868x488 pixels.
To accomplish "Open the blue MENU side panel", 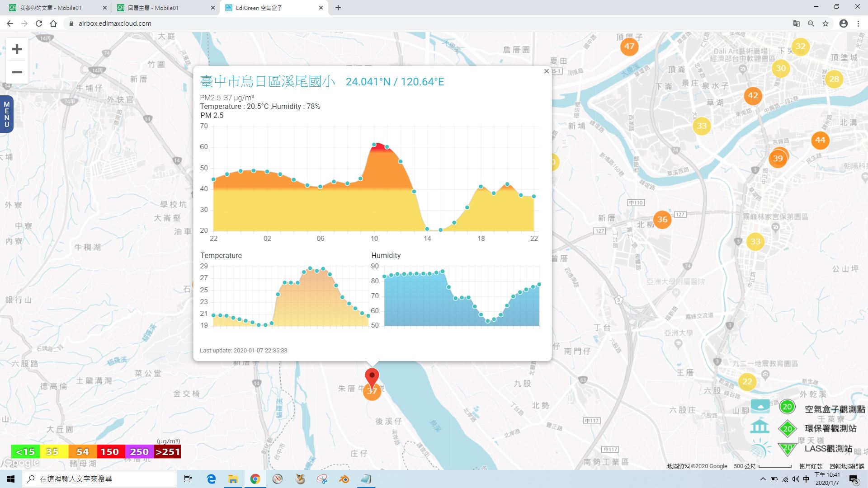I will [6, 114].
